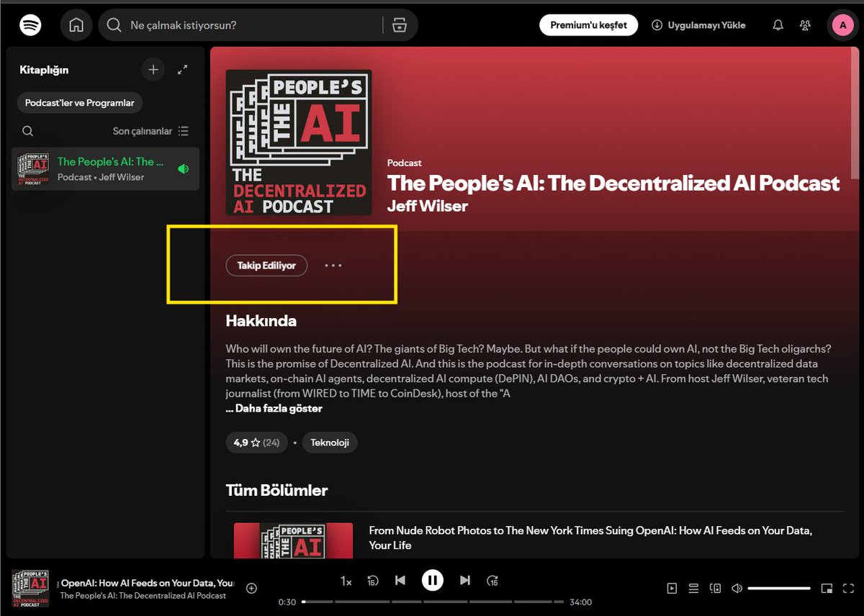
Task: Click the green now-playing speaker icon in the library
Action: (x=183, y=169)
